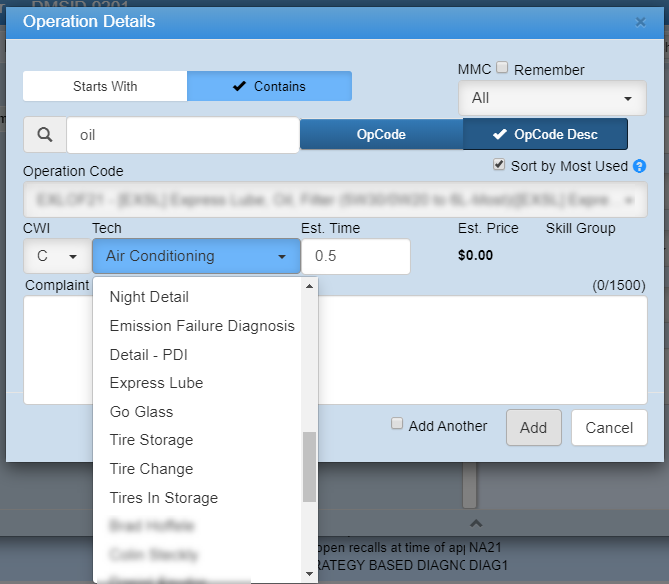Viewport: 669px width, 584px height.
Task: Uncheck Sort by Most Used
Action: click(x=500, y=165)
